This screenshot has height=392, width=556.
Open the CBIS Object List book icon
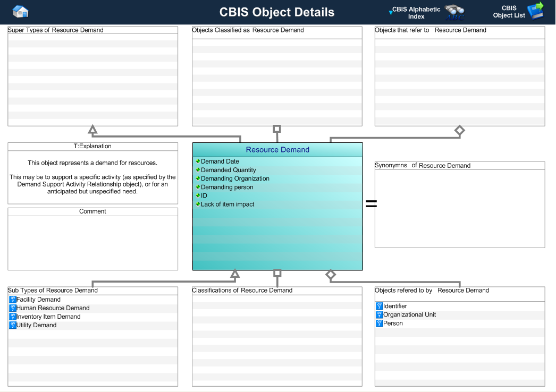[x=535, y=11]
